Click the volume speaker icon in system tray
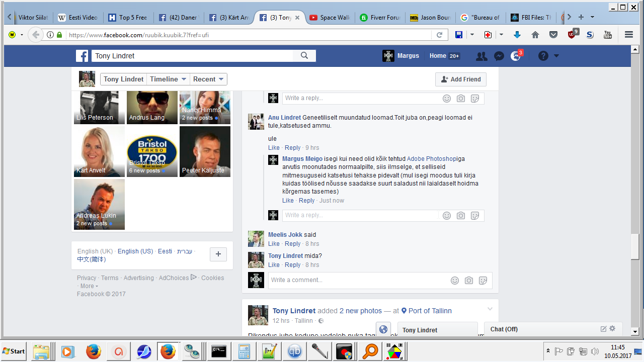The width and height of the screenshot is (644, 362). (595, 351)
